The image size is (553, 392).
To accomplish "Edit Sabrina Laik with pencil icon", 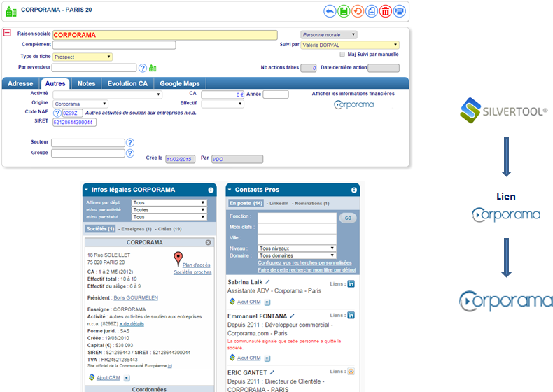I will (x=267, y=282).
